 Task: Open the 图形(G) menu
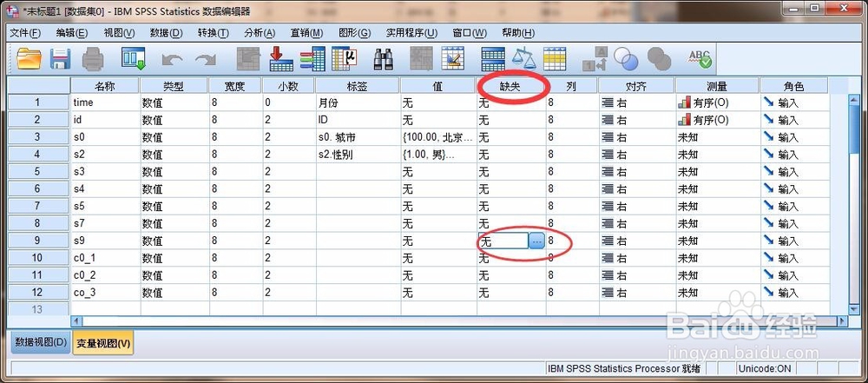pos(355,33)
